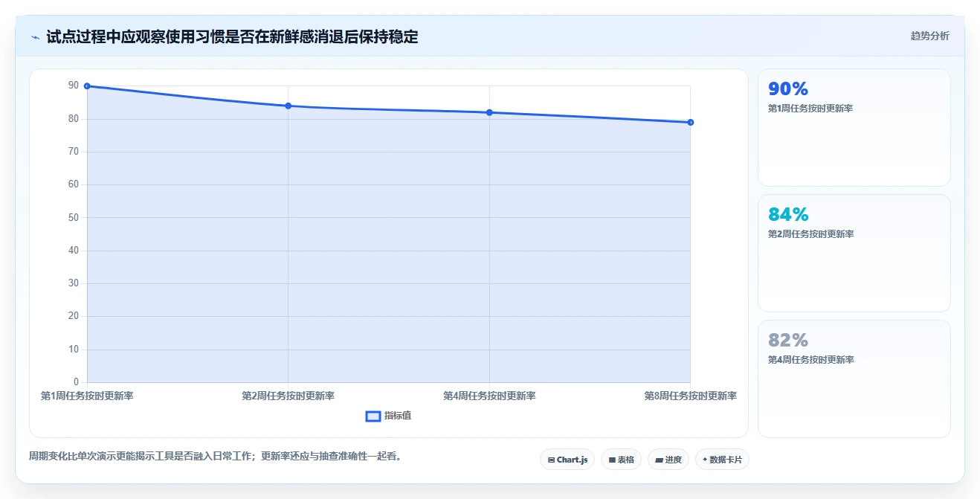The width and height of the screenshot is (980, 499).
Task: Click the 进度 tag
Action: [x=668, y=460]
